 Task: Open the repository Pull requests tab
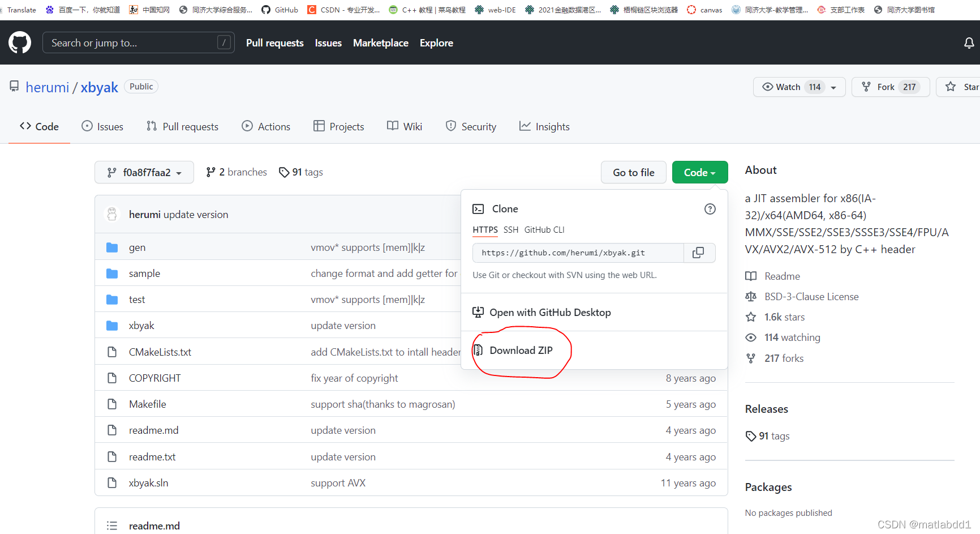182,126
